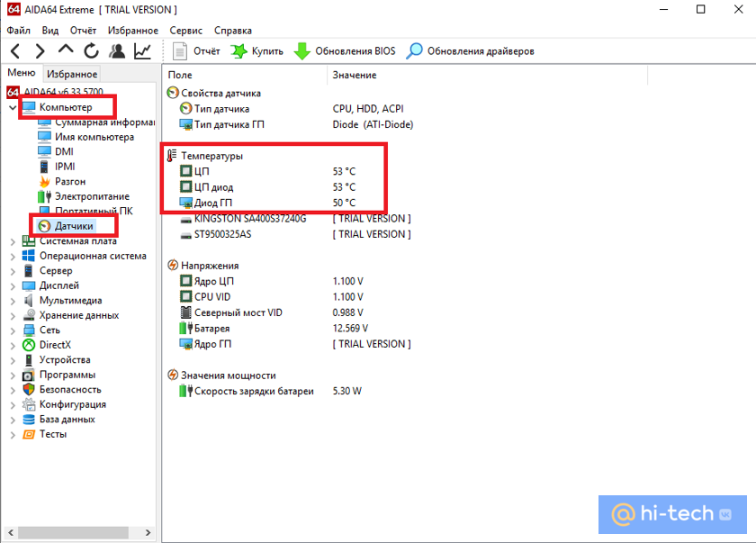This screenshot has height=543, width=756.
Task: Click the Конфигурация gear icon
Action: pyautogui.click(x=29, y=404)
